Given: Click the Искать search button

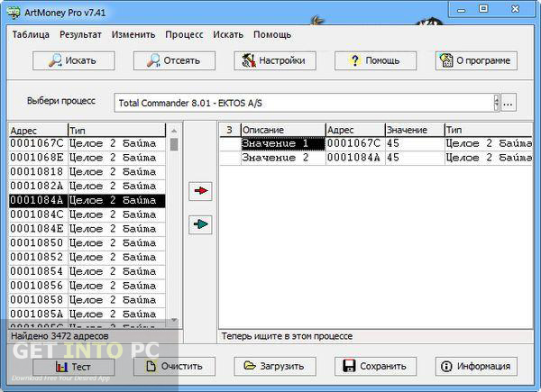Looking at the screenshot, I should pos(74,60).
